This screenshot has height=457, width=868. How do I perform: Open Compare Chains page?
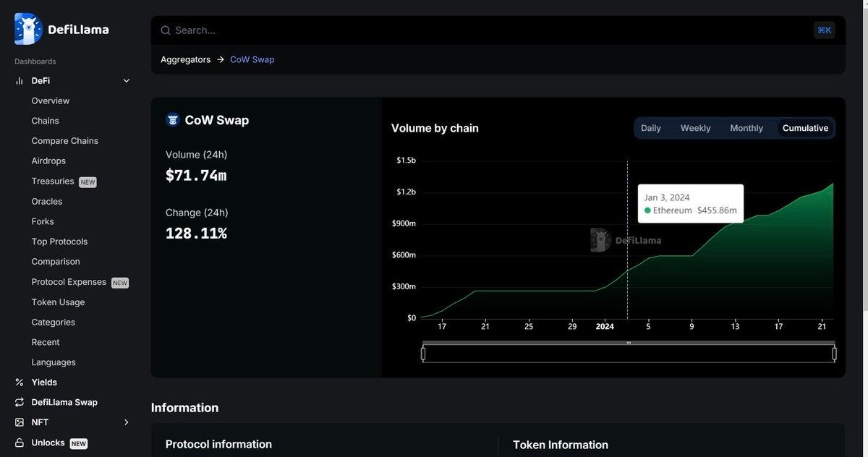(65, 141)
